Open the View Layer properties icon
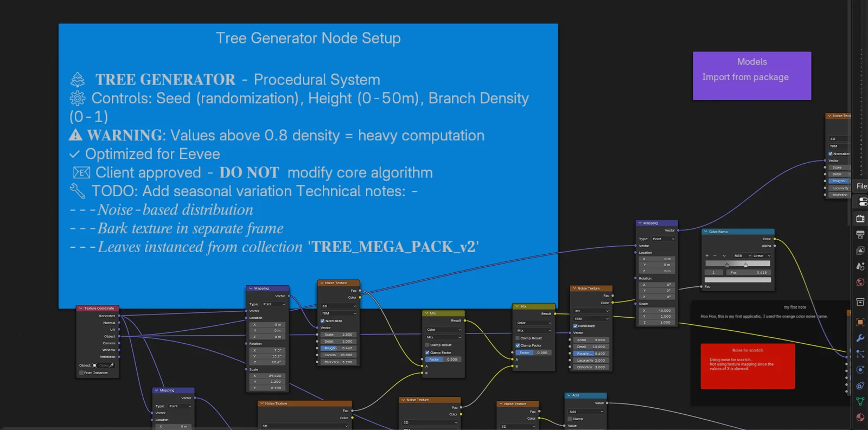868x430 pixels. click(x=860, y=251)
